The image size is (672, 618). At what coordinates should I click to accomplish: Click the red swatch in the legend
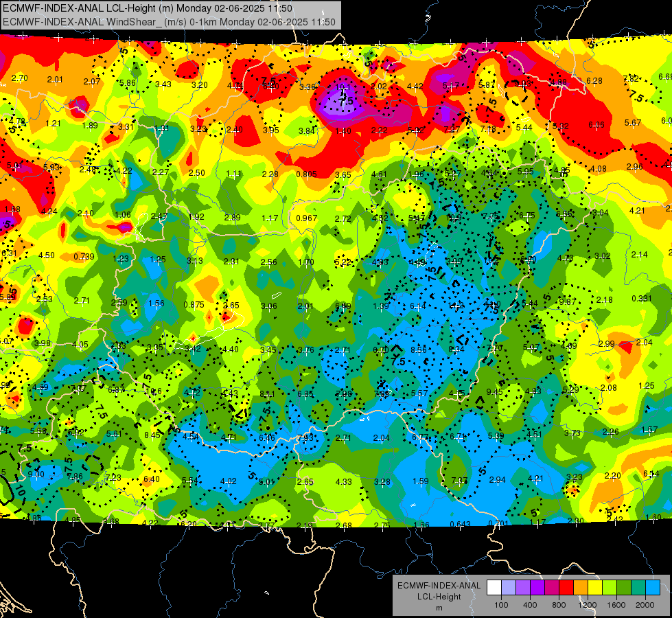tap(566, 588)
